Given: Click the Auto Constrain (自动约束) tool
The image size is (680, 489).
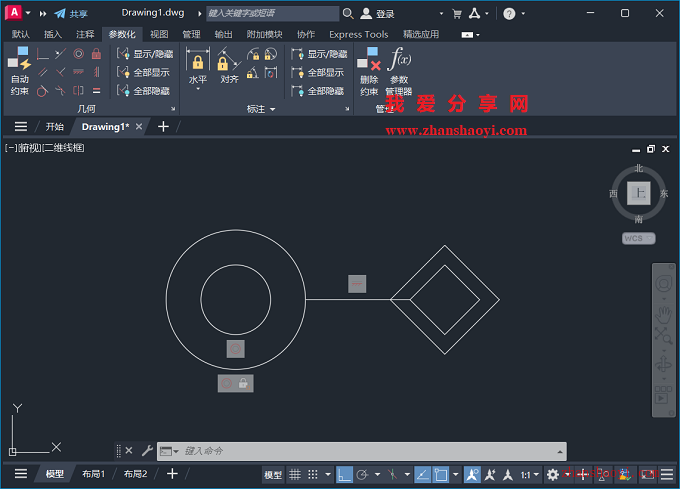Looking at the screenshot, I should [x=20, y=72].
